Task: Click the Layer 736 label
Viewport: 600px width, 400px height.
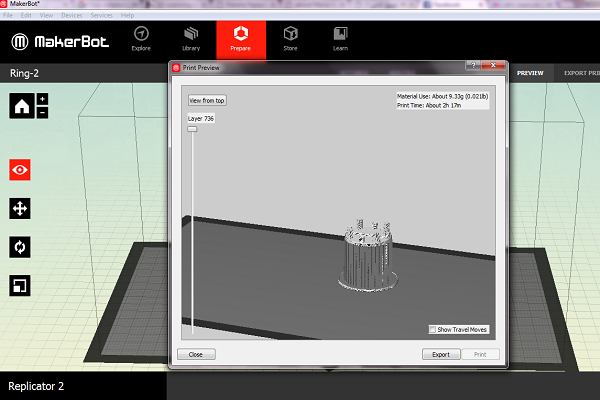Action: coord(201,118)
